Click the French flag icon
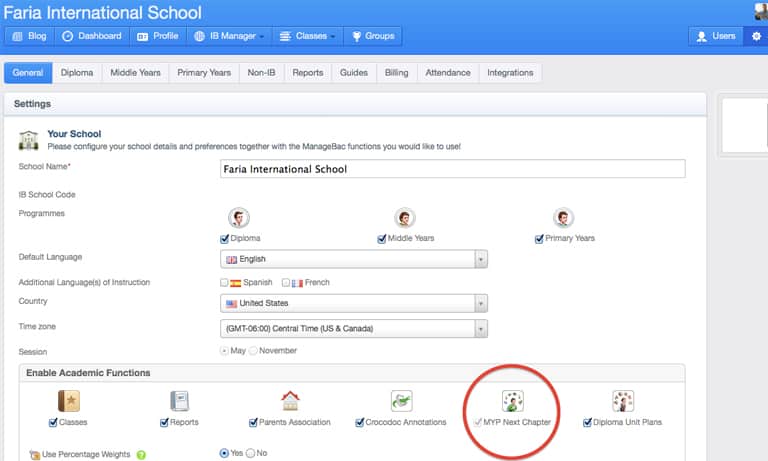 click(297, 283)
